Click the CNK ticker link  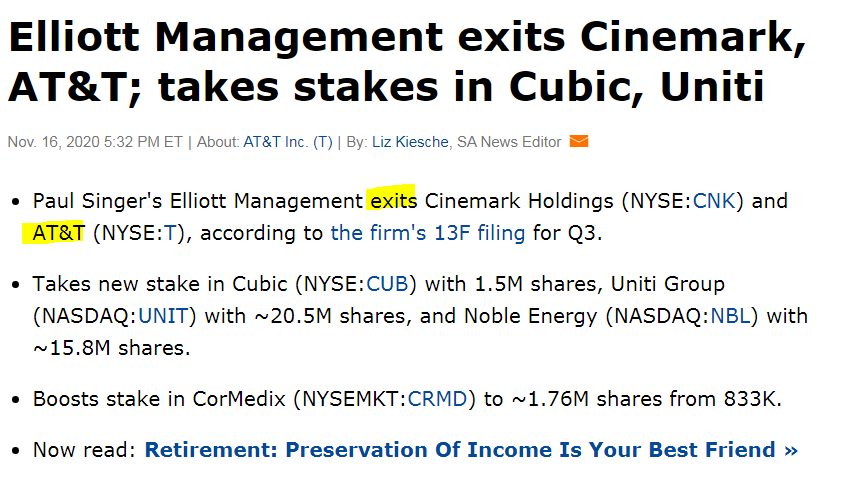pyautogui.click(x=714, y=201)
